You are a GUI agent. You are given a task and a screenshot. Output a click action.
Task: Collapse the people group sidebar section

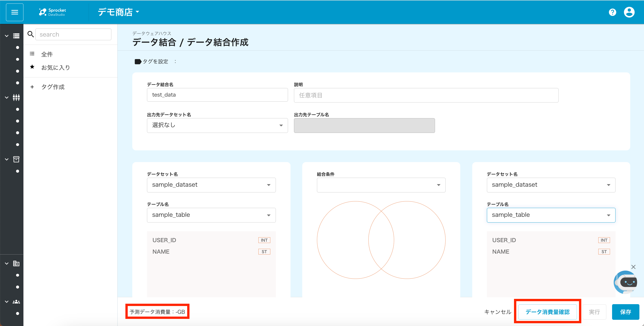(x=7, y=302)
